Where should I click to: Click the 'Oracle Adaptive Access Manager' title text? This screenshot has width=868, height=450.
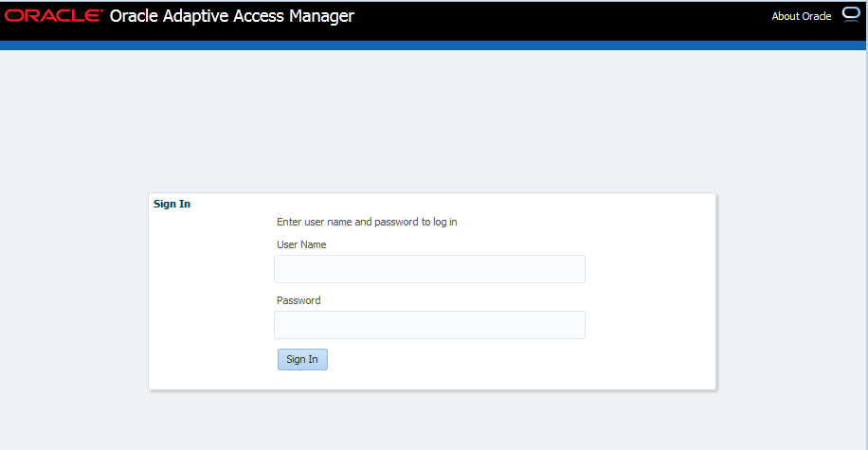tap(232, 17)
